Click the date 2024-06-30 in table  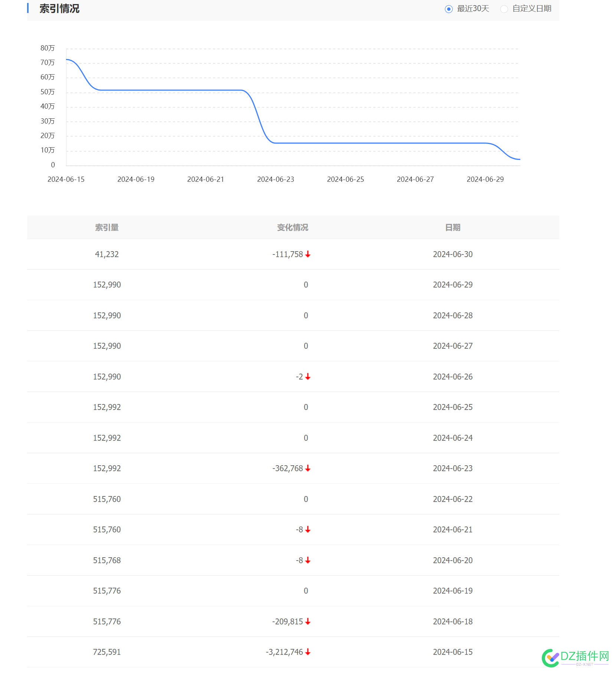[453, 254]
